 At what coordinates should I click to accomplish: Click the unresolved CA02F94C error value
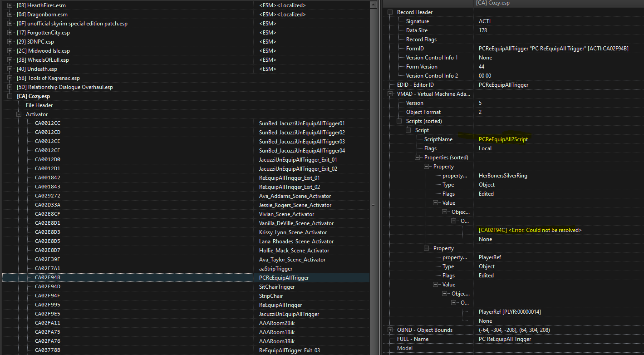click(x=530, y=230)
